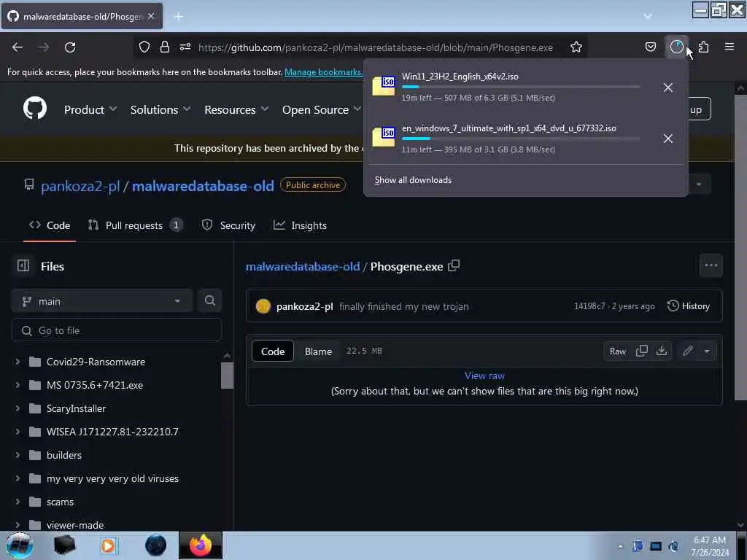Screen dimensions: 747x560
Task: Open the tracking protection shield icon
Action: (144, 47)
